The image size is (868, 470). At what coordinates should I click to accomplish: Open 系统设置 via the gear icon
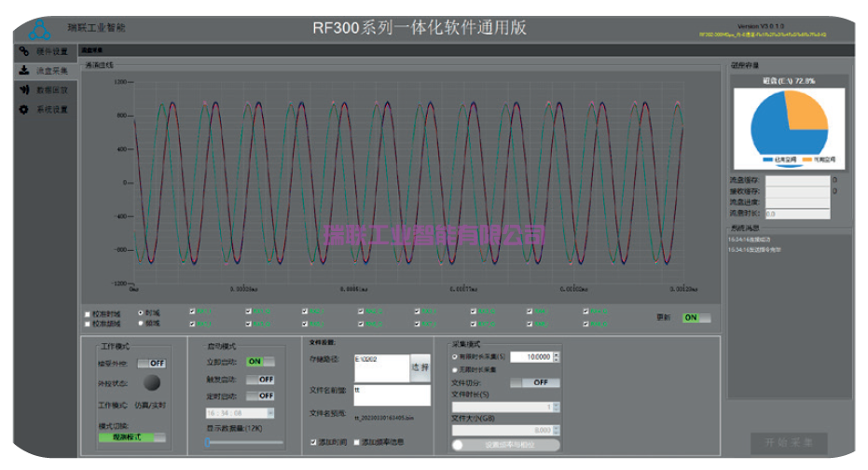[24, 109]
